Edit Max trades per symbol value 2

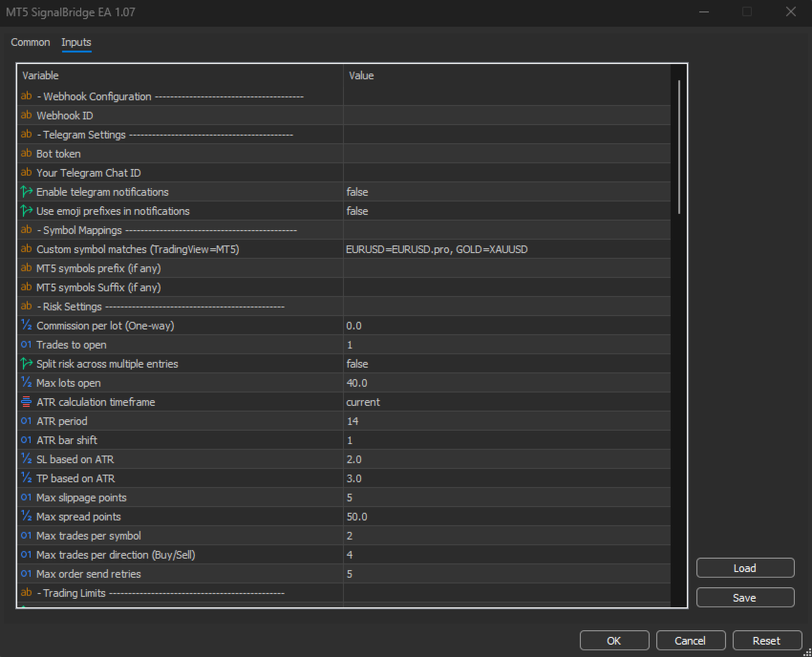click(507, 536)
